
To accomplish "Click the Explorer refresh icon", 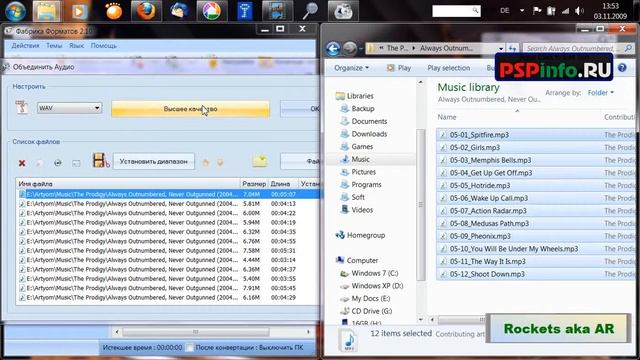I will click(x=513, y=48).
